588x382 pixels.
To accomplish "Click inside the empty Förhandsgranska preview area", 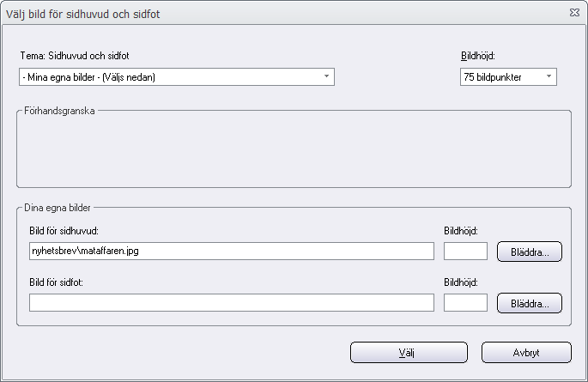I will (x=294, y=150).
